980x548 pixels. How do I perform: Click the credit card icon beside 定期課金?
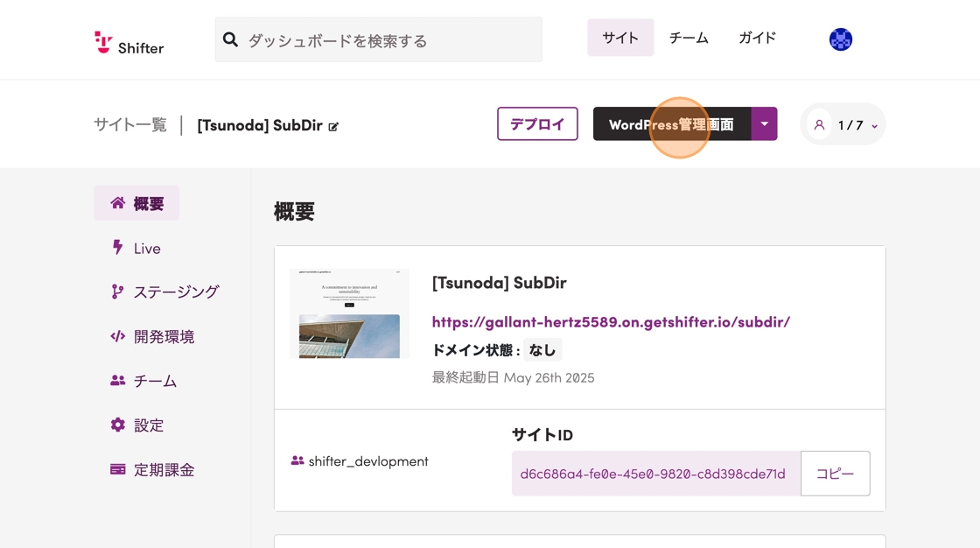pos(117,469)
